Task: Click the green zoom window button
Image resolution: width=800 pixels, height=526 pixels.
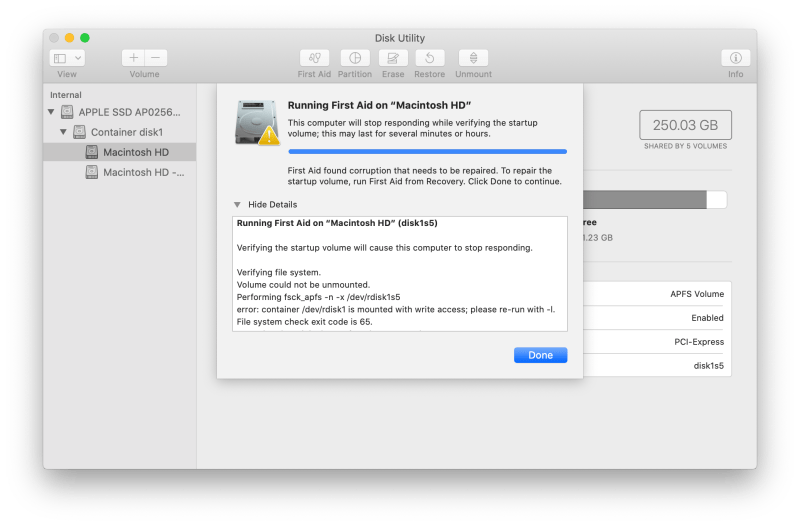Action: pyautogui.click(x=85, y=38)
